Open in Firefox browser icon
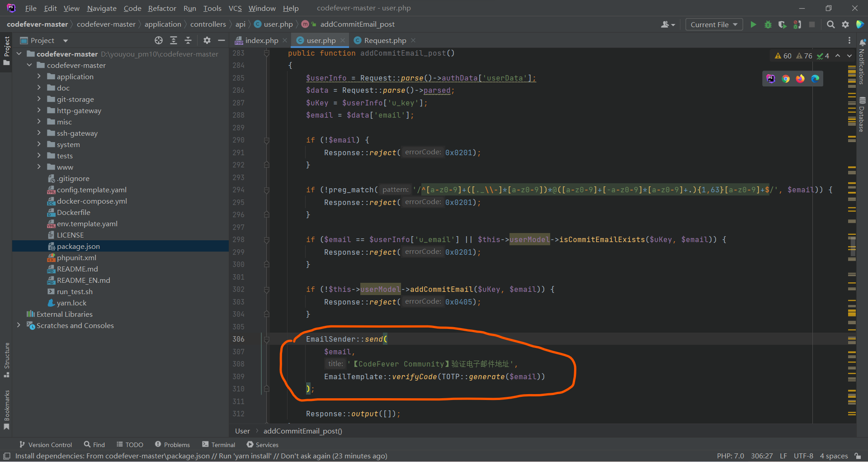 (x=800, y=79)
